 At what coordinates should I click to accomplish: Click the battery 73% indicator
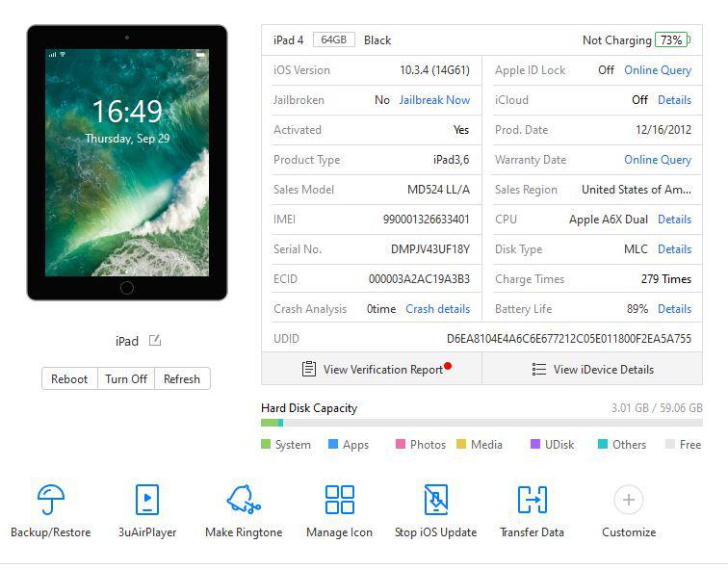[672, 39]
